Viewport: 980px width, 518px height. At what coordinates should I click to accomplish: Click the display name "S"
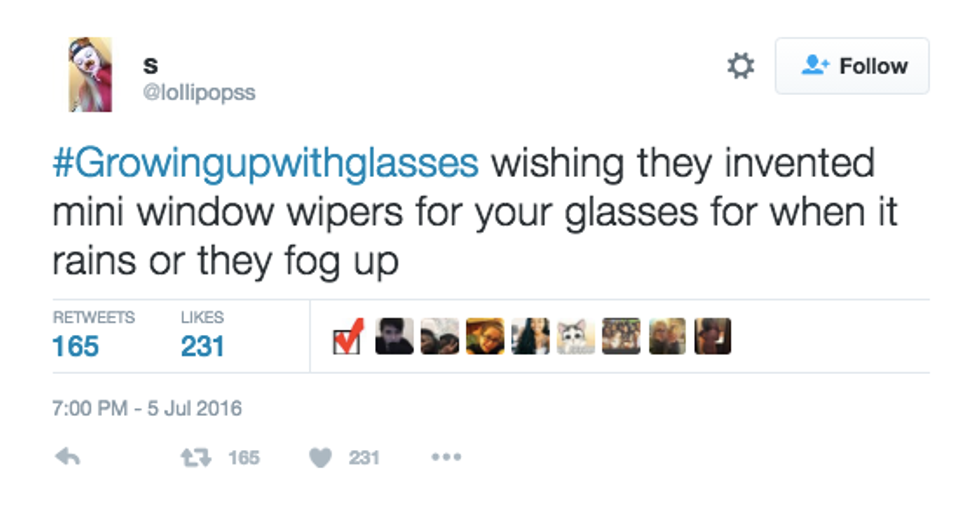151,66
